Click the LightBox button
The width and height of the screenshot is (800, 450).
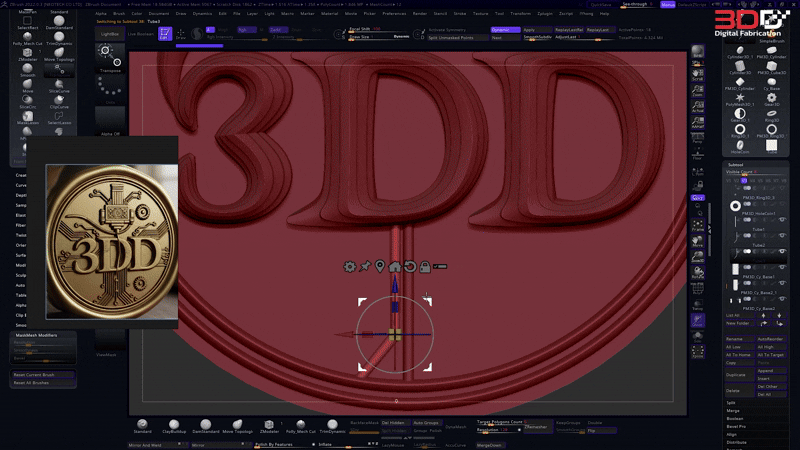109,34
